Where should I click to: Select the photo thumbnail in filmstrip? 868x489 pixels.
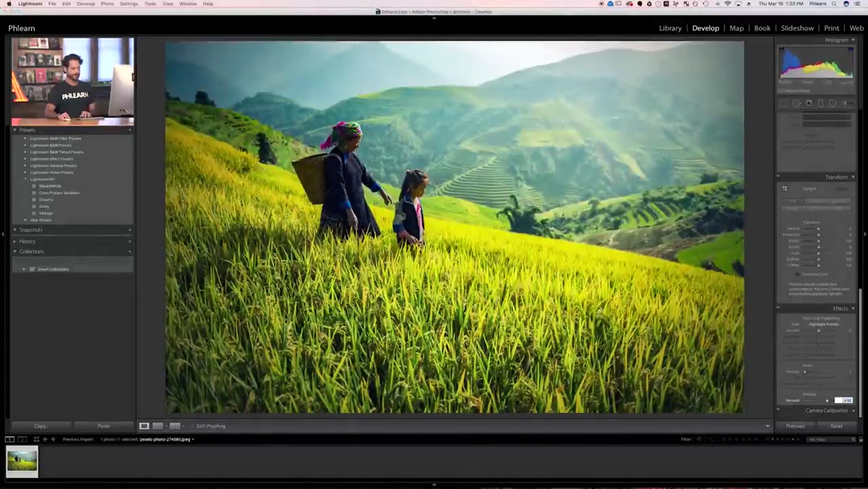point(22,461)
